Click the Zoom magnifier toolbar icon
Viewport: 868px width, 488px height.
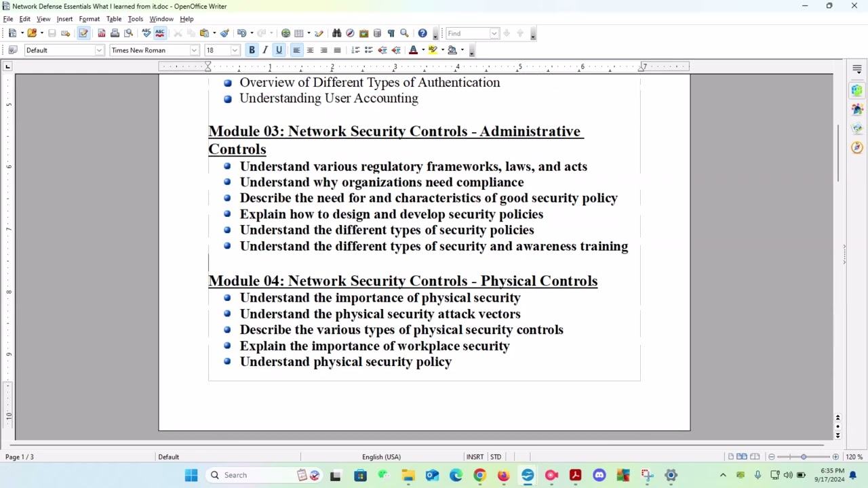pos(404,33)
